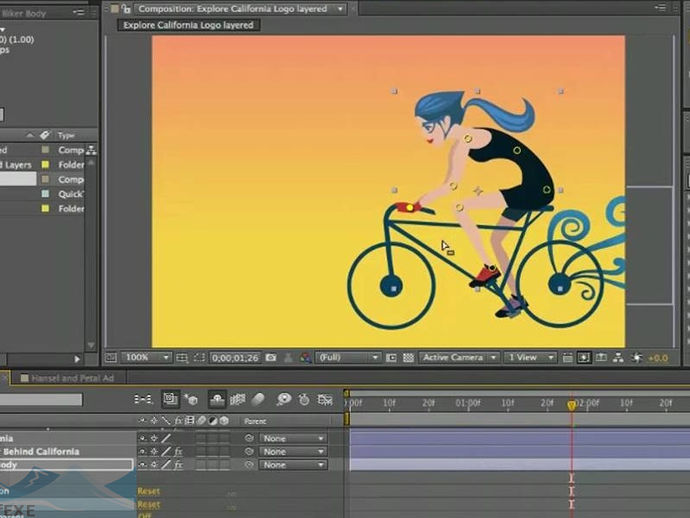Enable frame blending for all layers
The width and height of the screenshot is (690, 518).
(238, 399)
